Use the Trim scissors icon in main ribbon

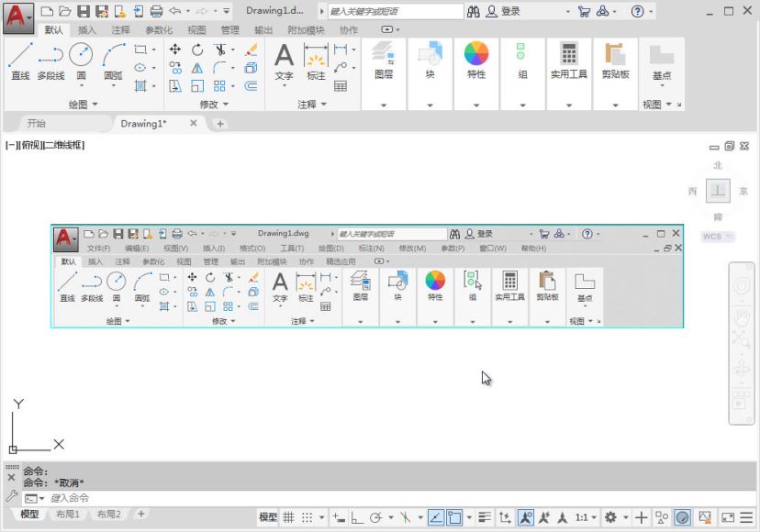(x=220, y=50)
